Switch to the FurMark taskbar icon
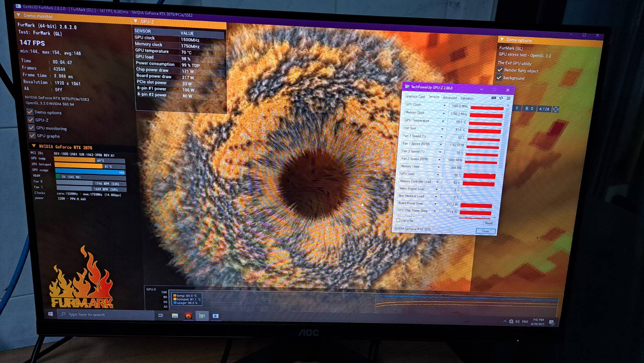The width and height of the screenshot is (644, 363). click(x=188, y=316)
